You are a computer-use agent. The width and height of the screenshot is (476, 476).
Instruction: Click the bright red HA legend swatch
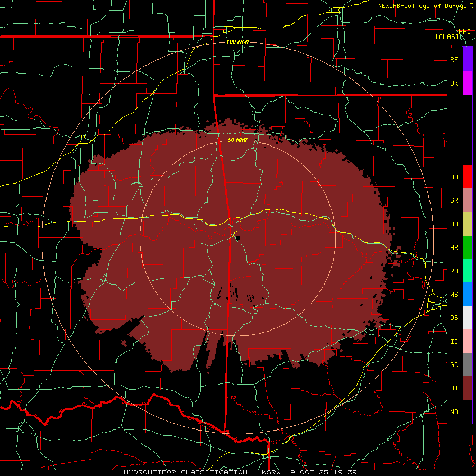(x=467, y=177)
